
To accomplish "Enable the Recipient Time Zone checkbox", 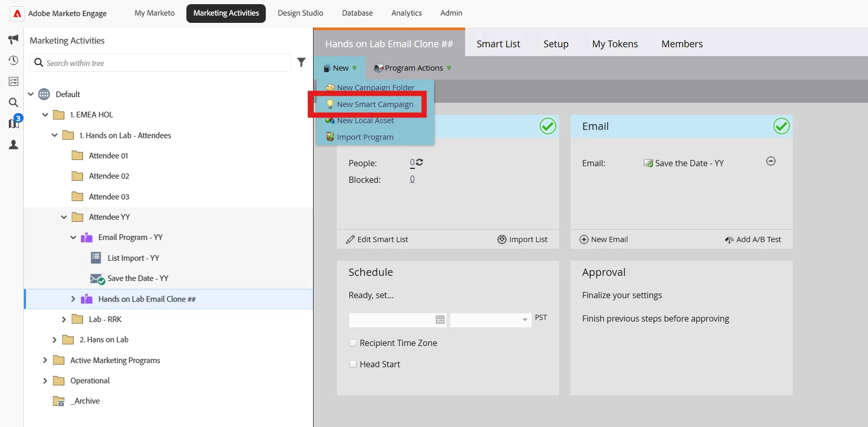I will (353, 343).
